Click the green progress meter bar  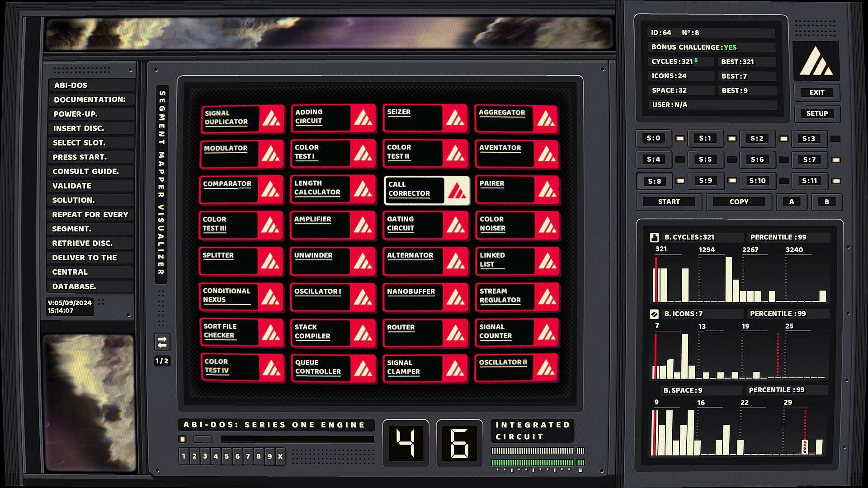pyautogui.click(x=532, y=462)
